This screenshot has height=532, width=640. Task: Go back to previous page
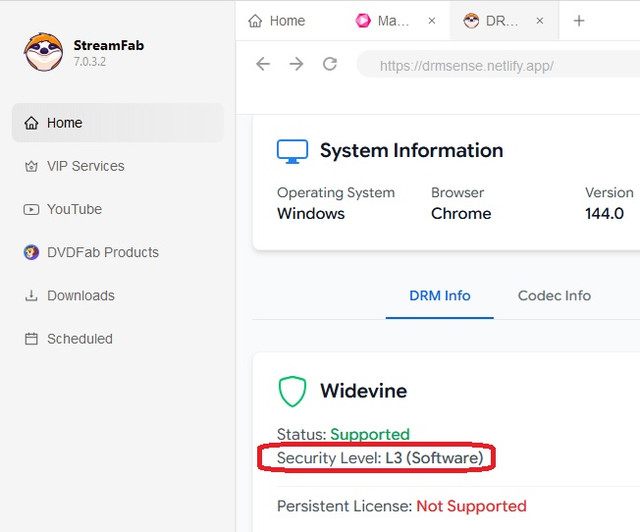tap(263, 64)
